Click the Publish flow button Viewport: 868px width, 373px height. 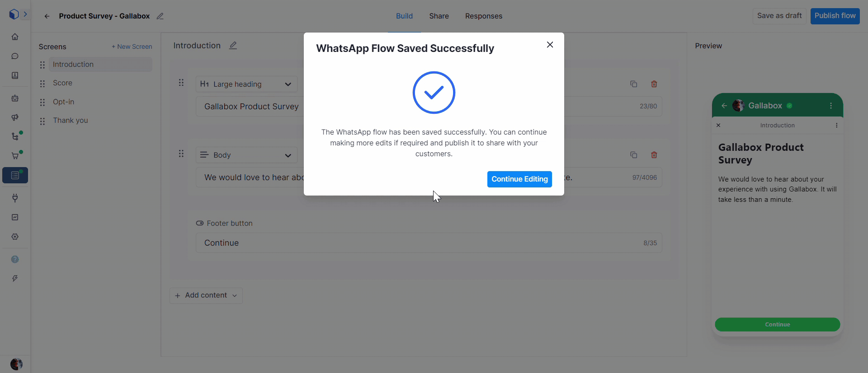tap(835, 16)
